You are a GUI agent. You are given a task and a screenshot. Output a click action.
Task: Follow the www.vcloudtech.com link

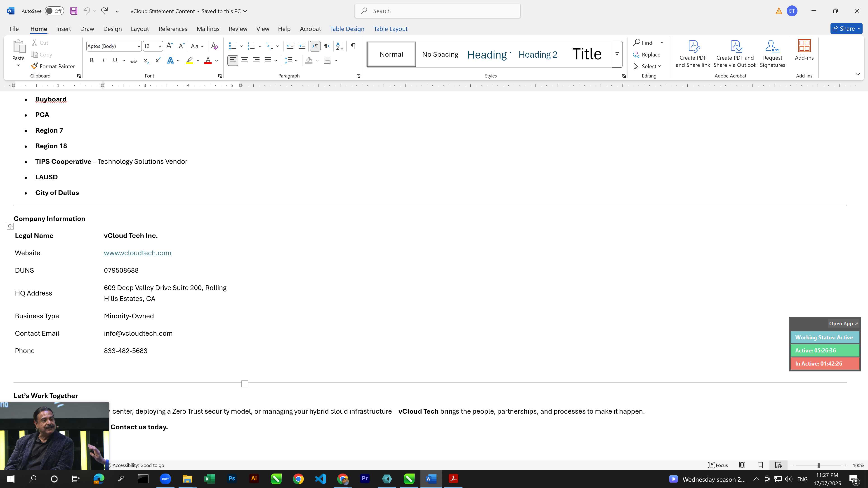tap(137, 253)
